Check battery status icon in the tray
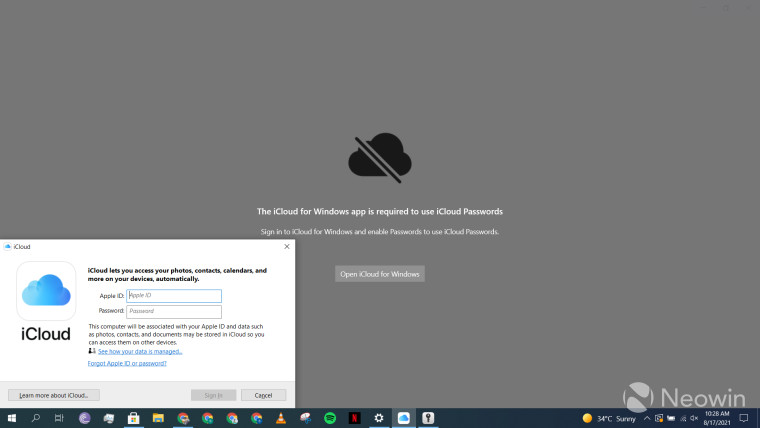The image size is (760, 428). [x=671, y=418]
